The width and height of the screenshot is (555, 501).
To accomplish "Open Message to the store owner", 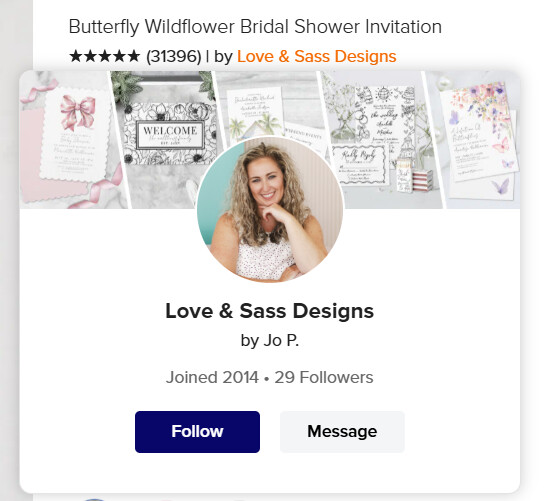I will click(x=342, y=432).
